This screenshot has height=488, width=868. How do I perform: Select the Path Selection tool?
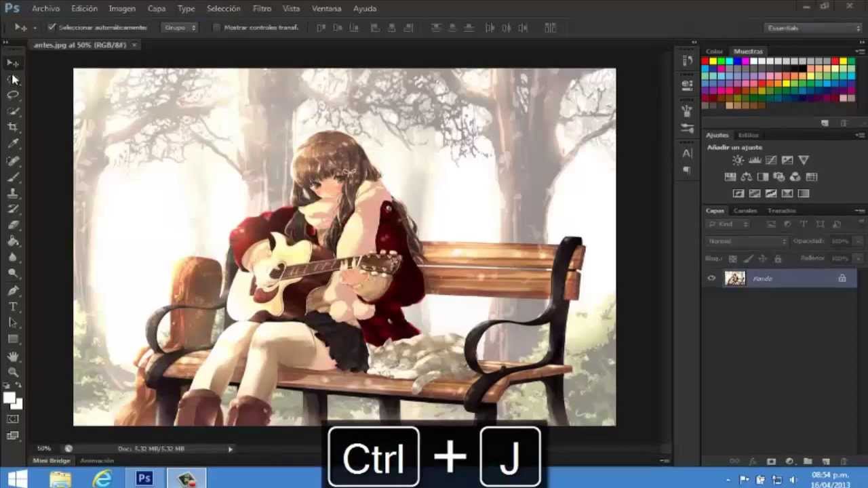click(13, 323)
